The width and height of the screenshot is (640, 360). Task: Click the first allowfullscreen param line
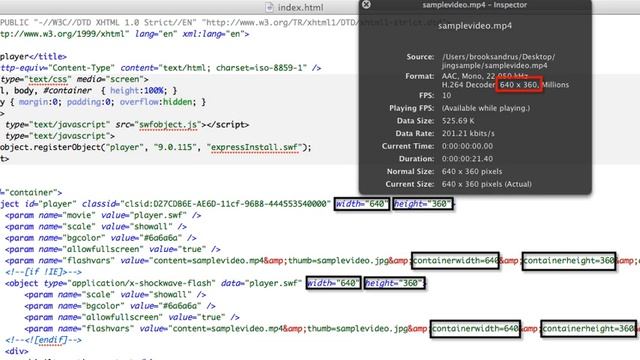coord(113,249)
